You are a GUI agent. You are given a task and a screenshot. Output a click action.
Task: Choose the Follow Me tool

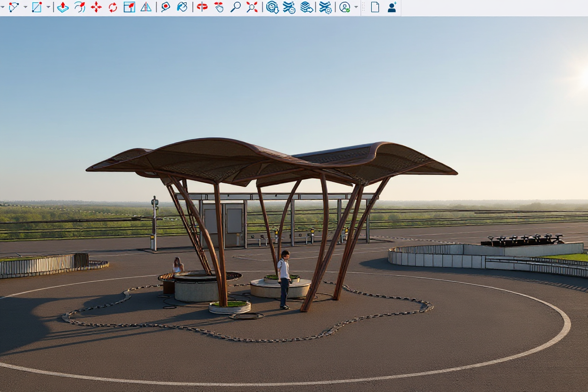[x=80, y=7]
